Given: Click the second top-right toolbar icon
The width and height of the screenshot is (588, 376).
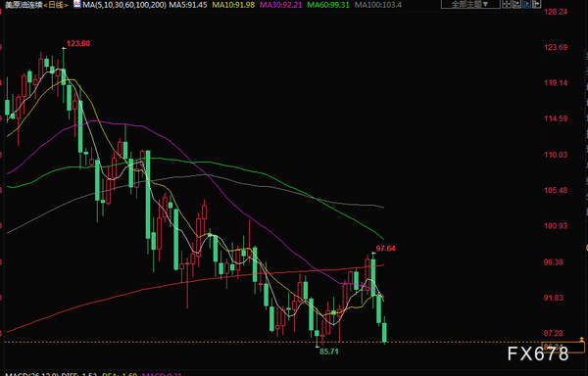Looking at the screenshot, I should (x=516, y=4).
